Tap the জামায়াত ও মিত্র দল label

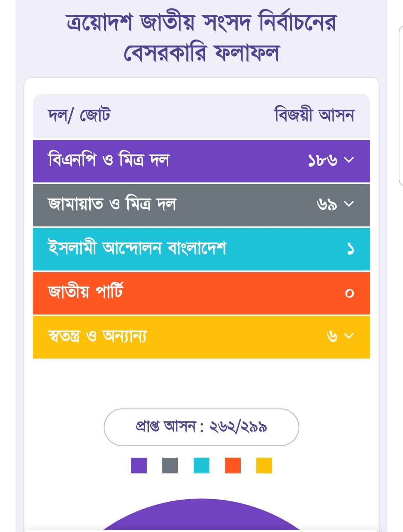(x=112, y=204)
